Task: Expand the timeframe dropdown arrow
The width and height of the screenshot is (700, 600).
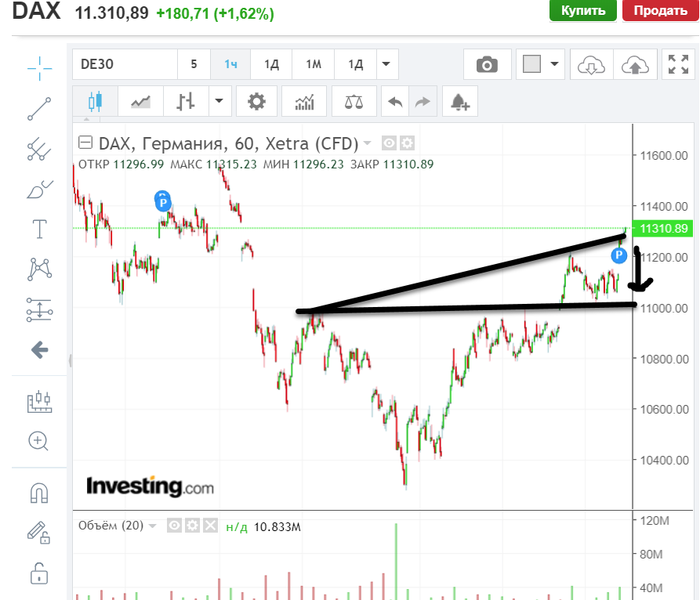Action: pyautogui.click(x=385, y=64)
